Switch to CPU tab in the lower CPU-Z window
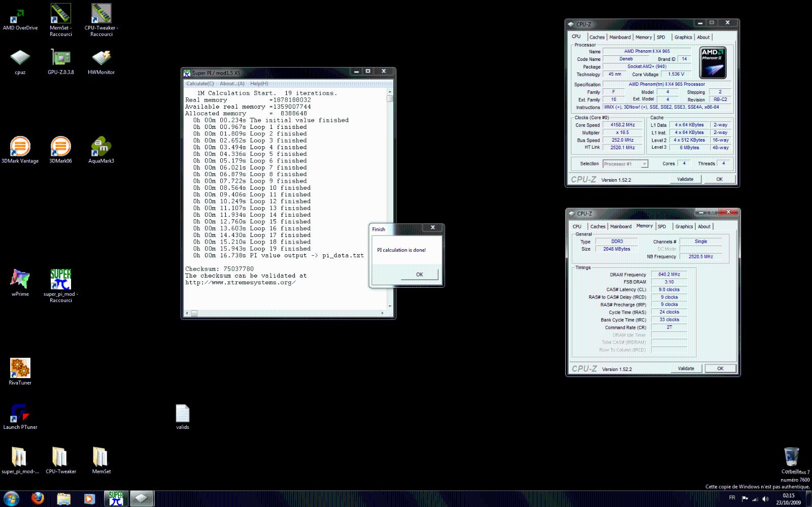The height and width of the screenshot is (507, 812). click(x=577, y=226)
